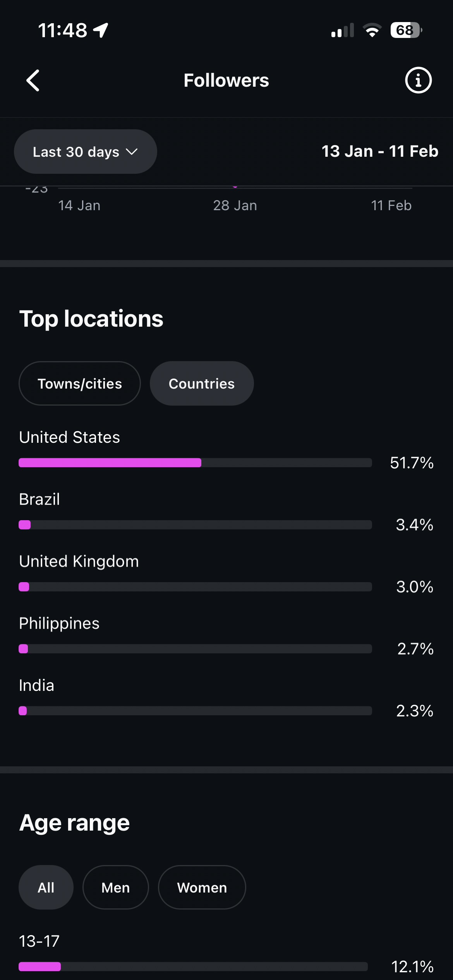Tap the Philippines location label
Screen dimensions: 453x980
59,623
